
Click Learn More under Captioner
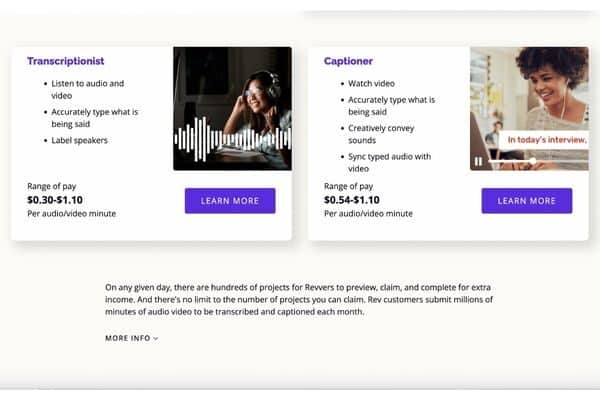point(527,201)
